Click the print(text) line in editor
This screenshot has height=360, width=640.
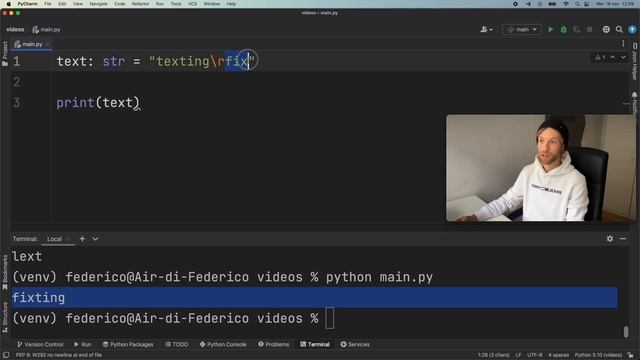(x=98, y=103)
